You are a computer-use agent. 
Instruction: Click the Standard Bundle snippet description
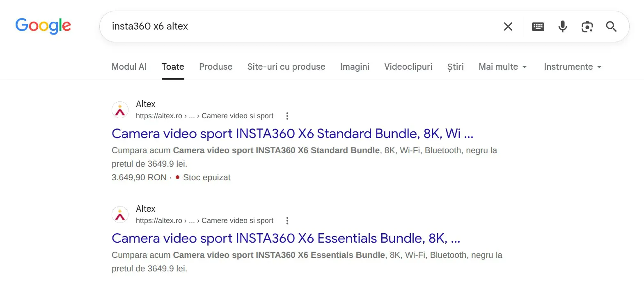(x=304, y=157)
